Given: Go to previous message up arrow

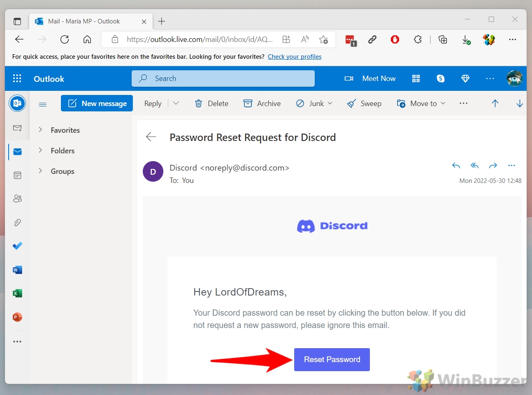Looking at the screenshot, I should click(495, 104).
